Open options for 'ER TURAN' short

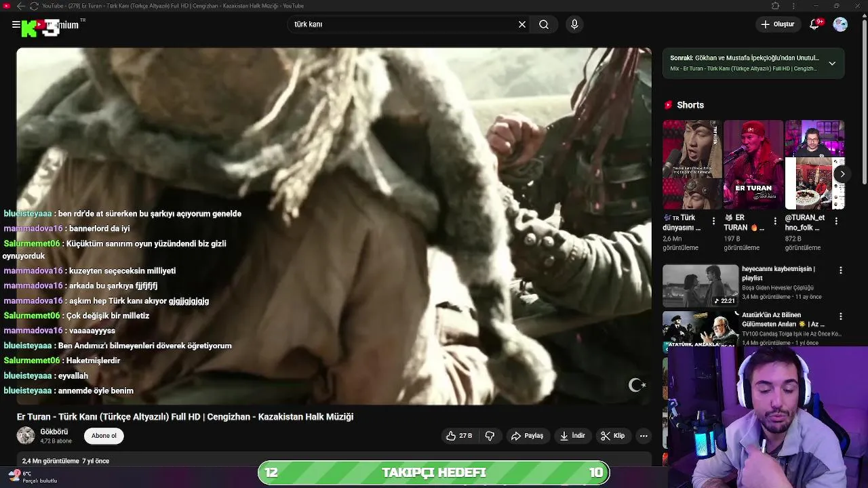(775, 221)
